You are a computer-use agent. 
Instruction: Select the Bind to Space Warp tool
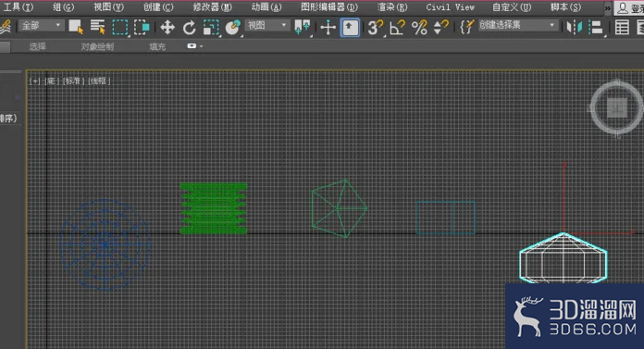(5, 27)
